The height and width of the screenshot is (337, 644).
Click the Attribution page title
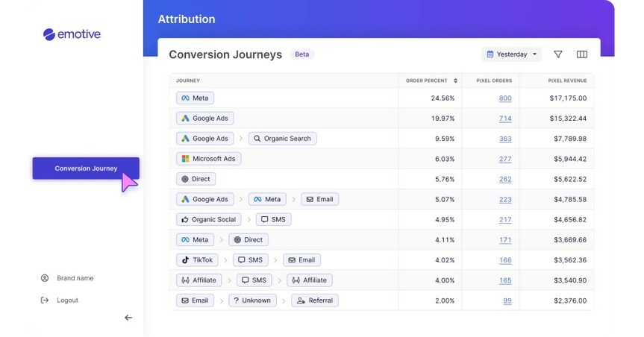pos(187,19)
